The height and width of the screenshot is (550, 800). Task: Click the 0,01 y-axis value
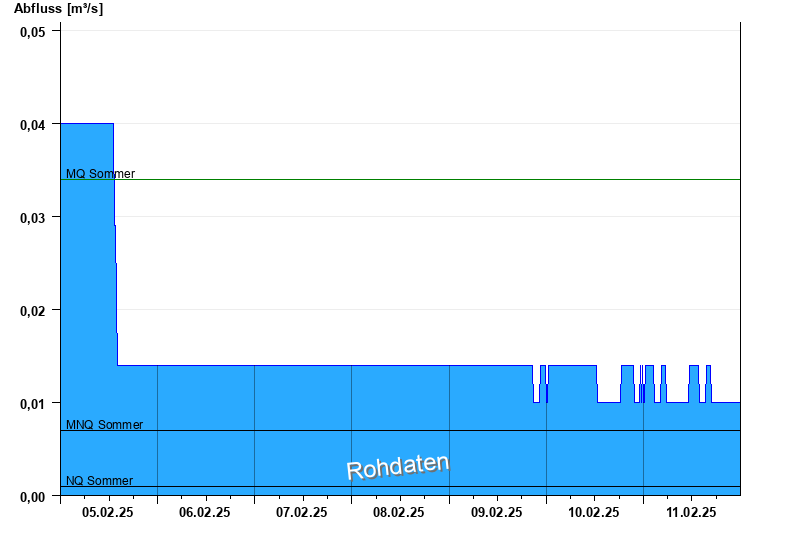coord(33,403)
